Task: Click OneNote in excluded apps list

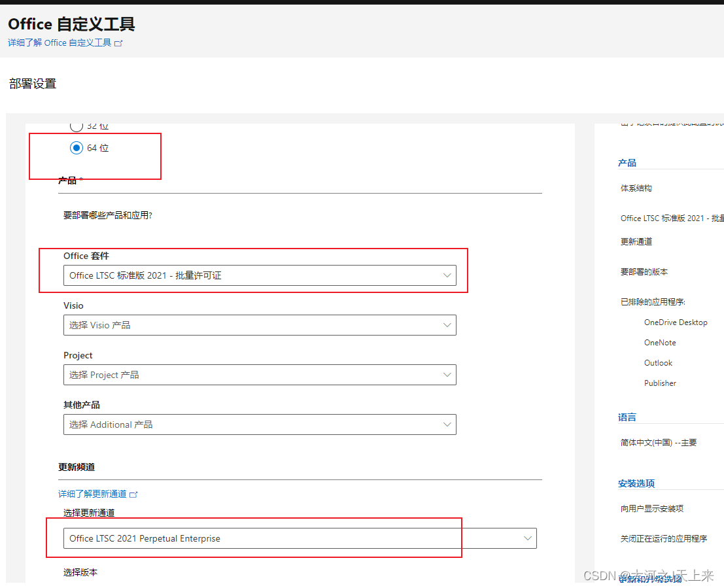Action: pyautogui.click(x=660, y=343)
